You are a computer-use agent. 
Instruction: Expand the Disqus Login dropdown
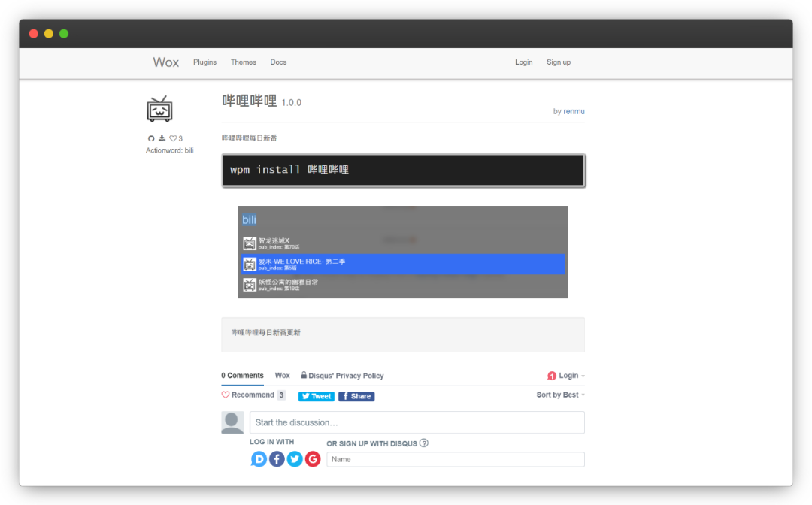[571, 376]
